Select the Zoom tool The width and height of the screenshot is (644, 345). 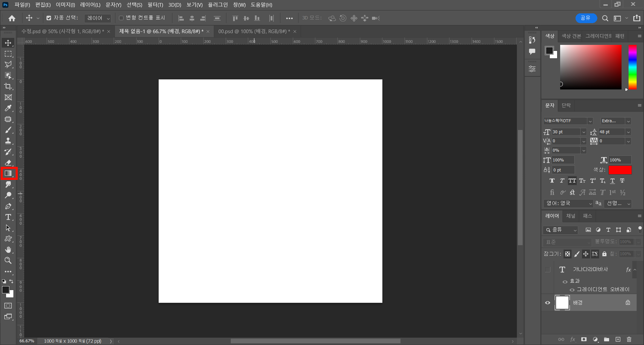pyautogui.click(x=8, y=261)
